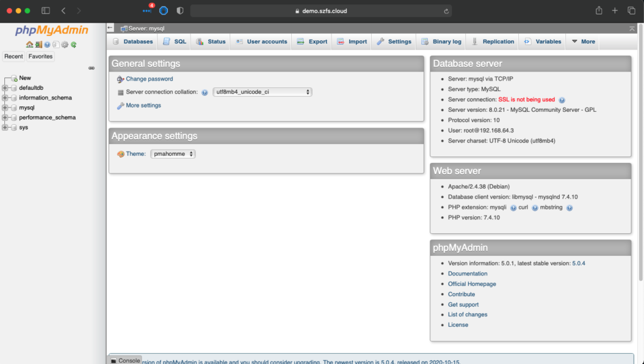Click the Log out door icon
644x364 pixels.
coord(38,45)
